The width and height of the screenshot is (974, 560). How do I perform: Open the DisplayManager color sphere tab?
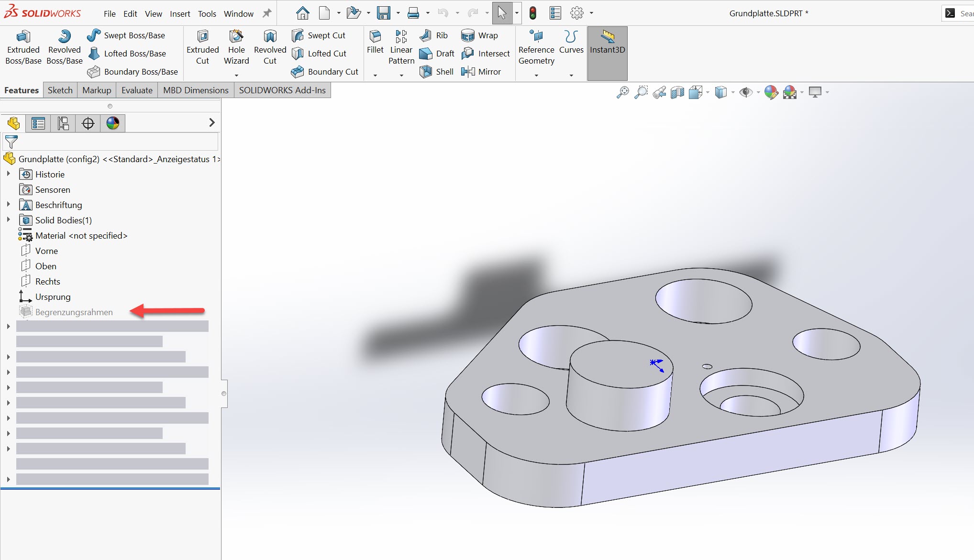tap(113, 123)
